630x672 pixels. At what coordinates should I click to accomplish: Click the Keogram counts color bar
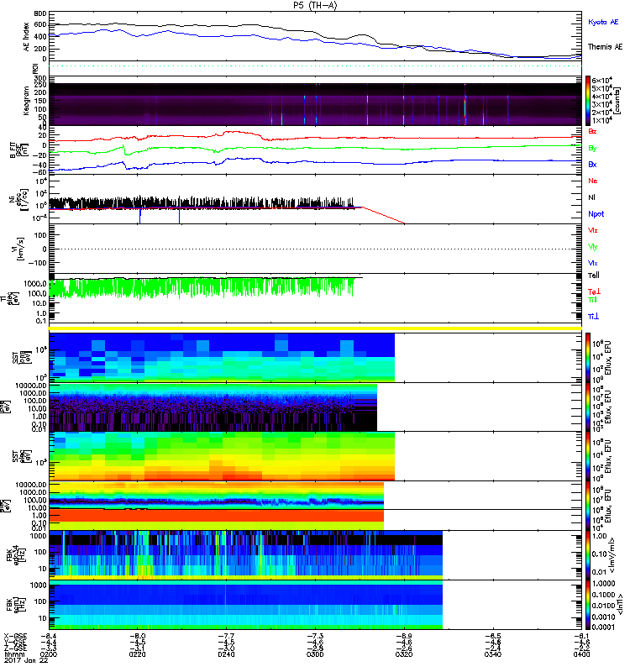tap(588, 101)
